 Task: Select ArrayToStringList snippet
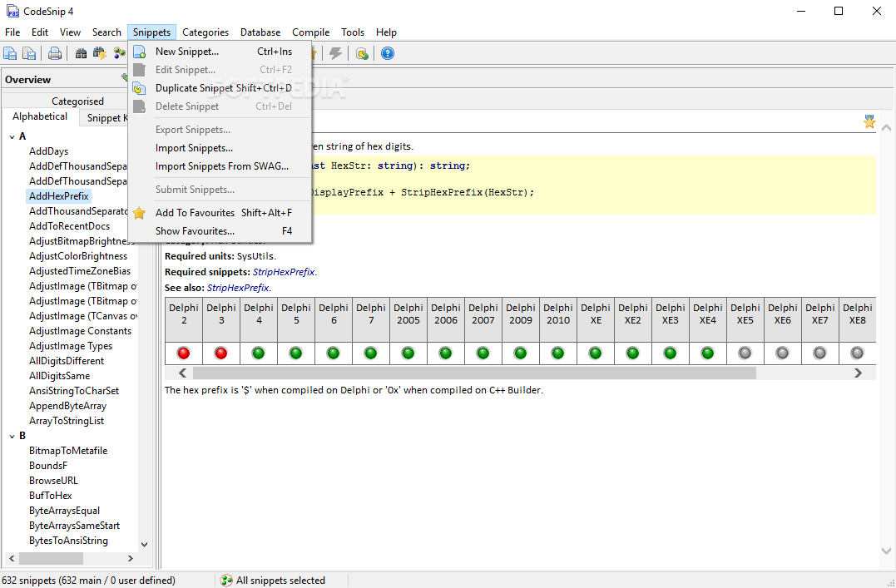(67, 421)
